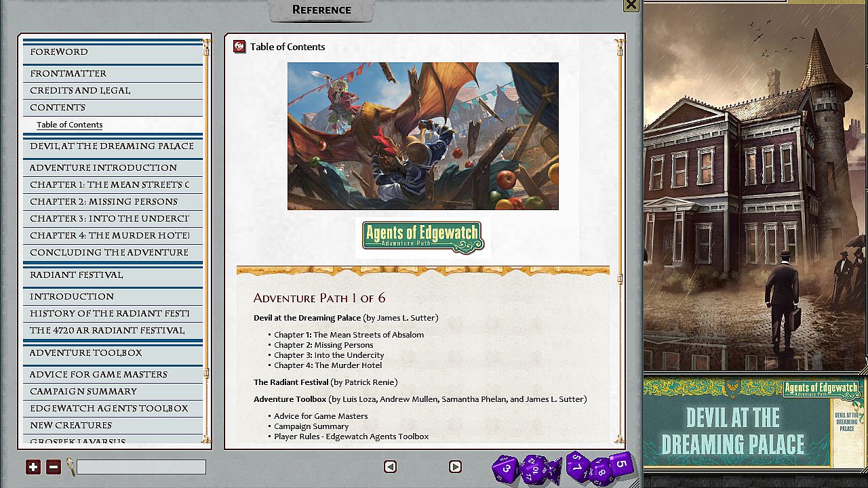
Task: Open The 4720 AR Radiant Festival section
Action: (113, 330)
